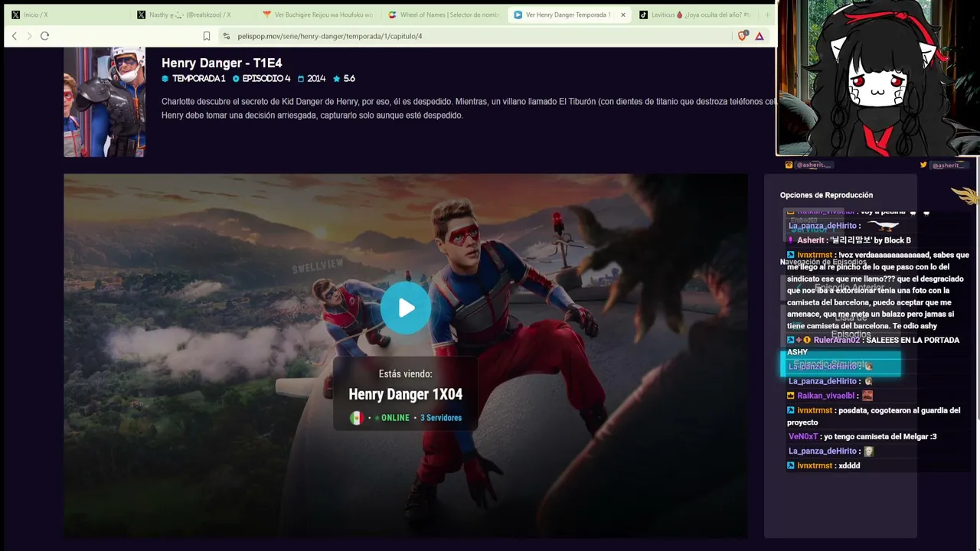Select the Episodio Siguiente button

click(x=841, y=365)
